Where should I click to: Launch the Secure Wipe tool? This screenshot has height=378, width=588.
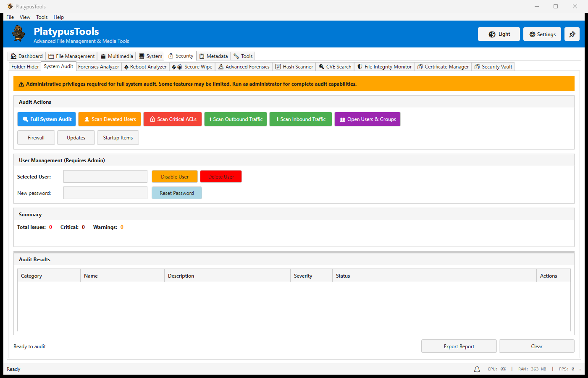[192, 66]
